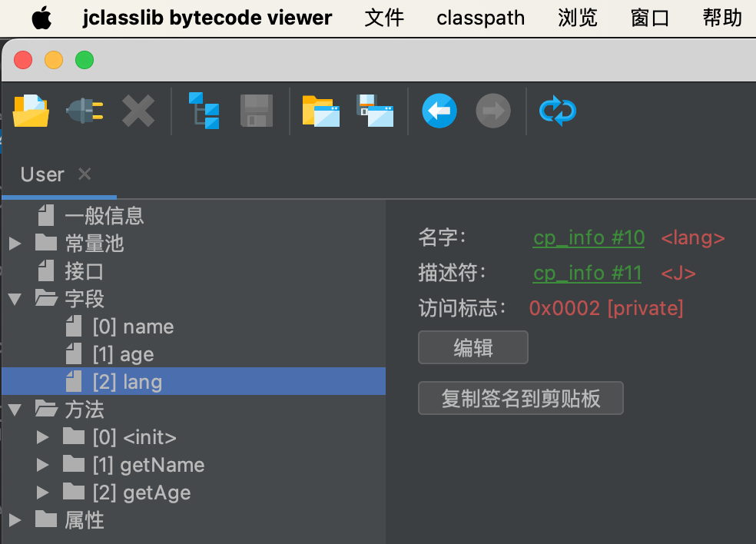Expand the 常量池 tree node
The height and width of the screenshot is (544, 756).
(15, 244)
